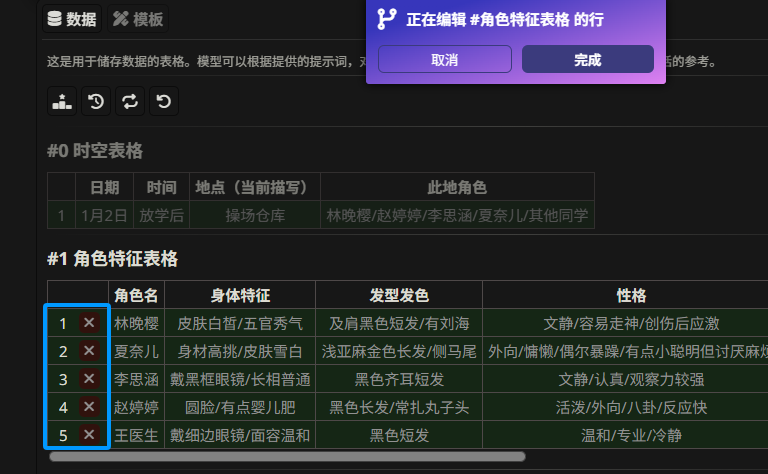Screen dimensions: 768x474
Task: Click the history clock-arrow icon
Action: click(96, 100)
